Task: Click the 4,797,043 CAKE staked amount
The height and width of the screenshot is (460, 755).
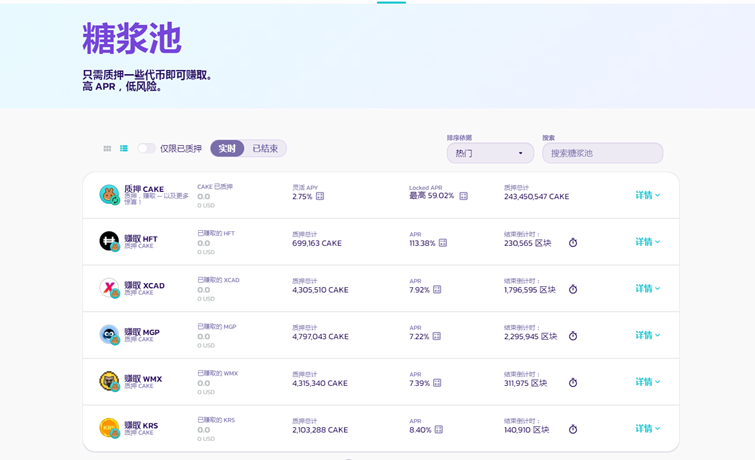Action: (x=320, y=337)
